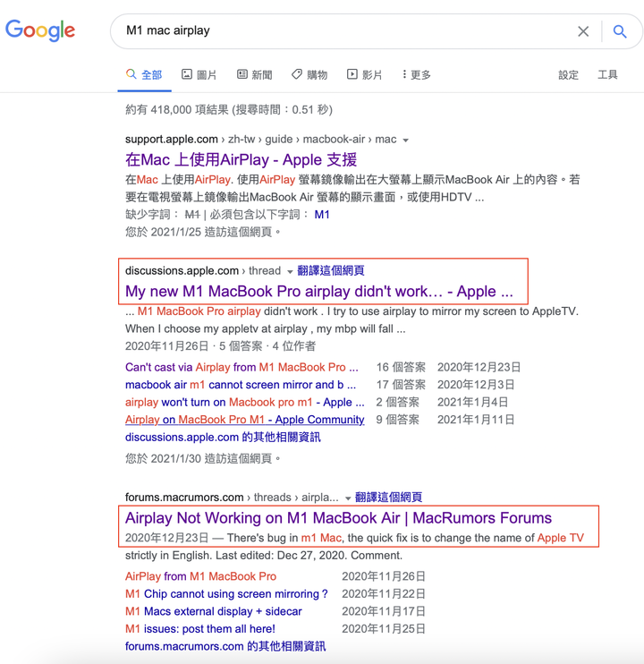Click the 2021年1月4日 date entry
The width and height of the screenshot is (644, 664).
[472, 403]
